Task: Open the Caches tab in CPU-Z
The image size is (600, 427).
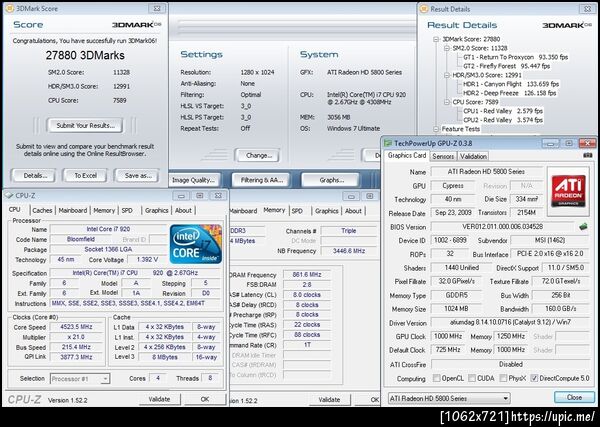Action: pyautogui.click(x=42, y=210)
